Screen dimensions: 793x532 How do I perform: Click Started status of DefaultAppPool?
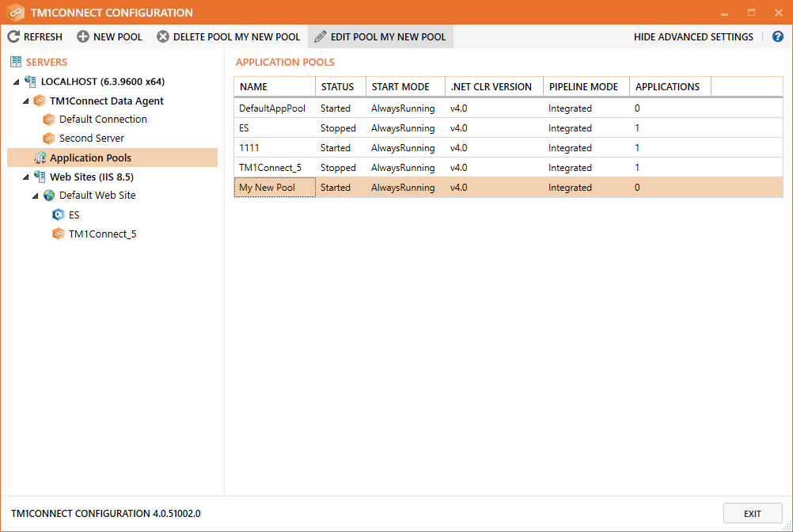tap(336, 108)
